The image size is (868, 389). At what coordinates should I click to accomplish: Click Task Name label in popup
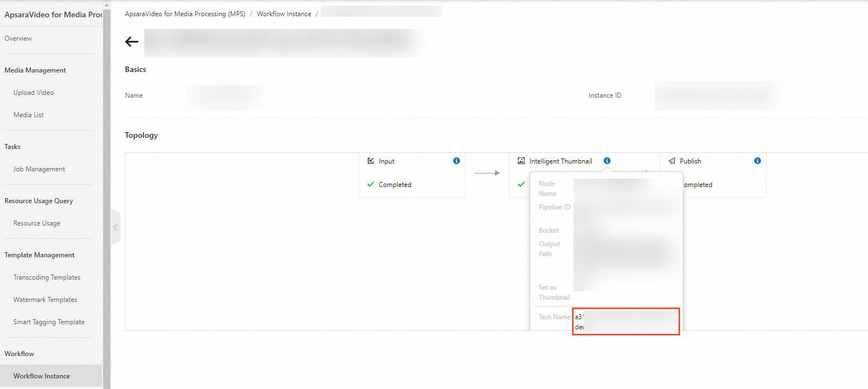pos(554,317)
